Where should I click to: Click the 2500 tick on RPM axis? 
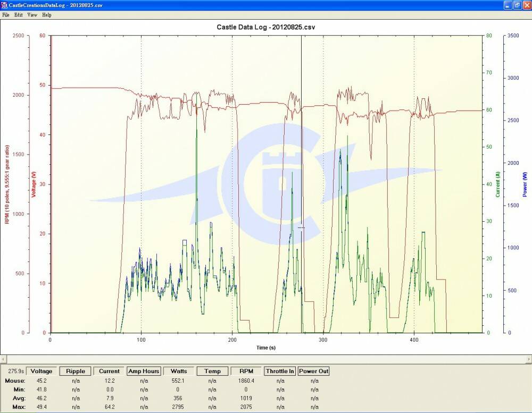coord(18,36)
